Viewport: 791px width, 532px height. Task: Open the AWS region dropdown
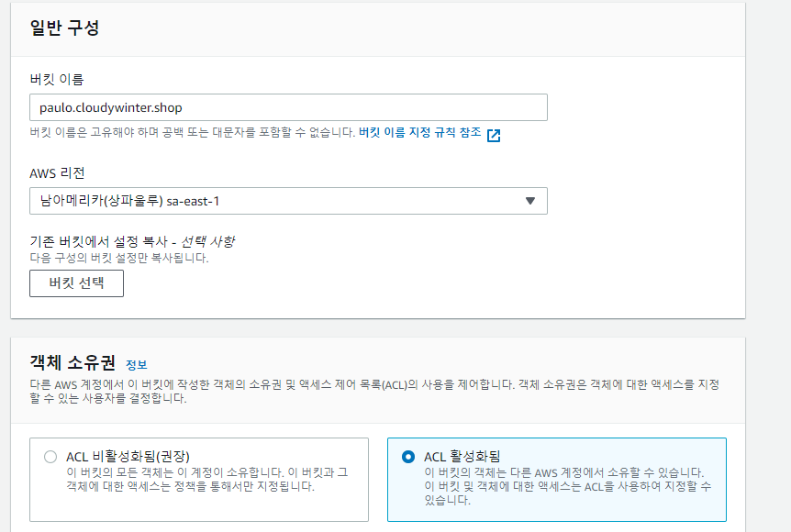tap(288, 201)
